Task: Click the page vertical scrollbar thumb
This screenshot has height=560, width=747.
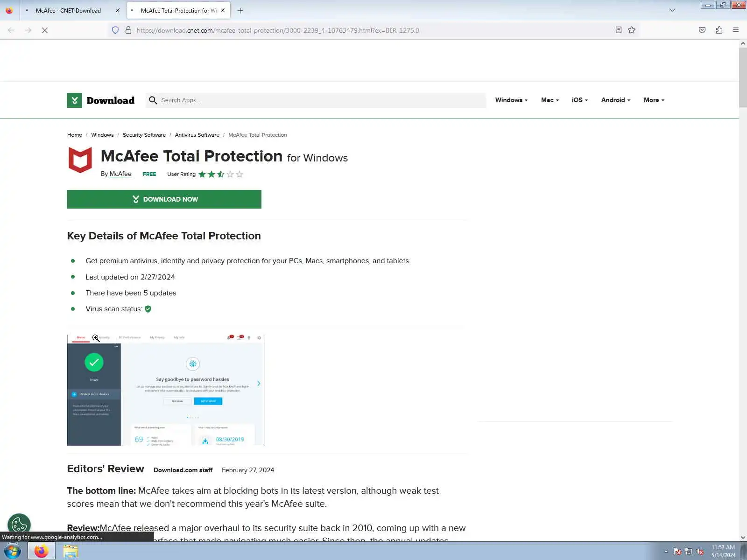Action: click(743, 77)
